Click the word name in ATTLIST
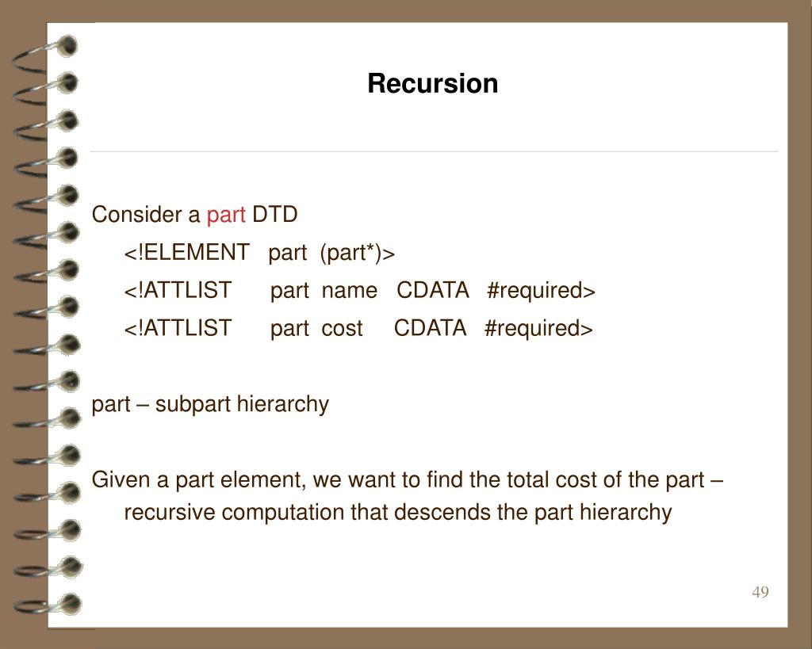Screen dimensions: 812x649 click(350, 292)
